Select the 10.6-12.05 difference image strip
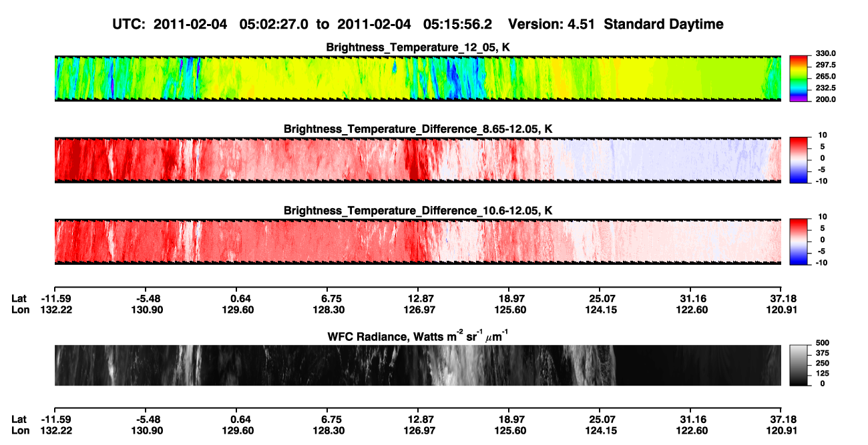The image size is (868, 445). [x=418, y=242]
